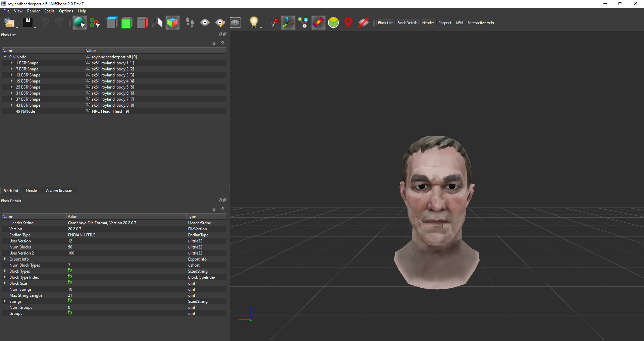
Task: Click the walk mode footprints icon
Action: [190, 23]
